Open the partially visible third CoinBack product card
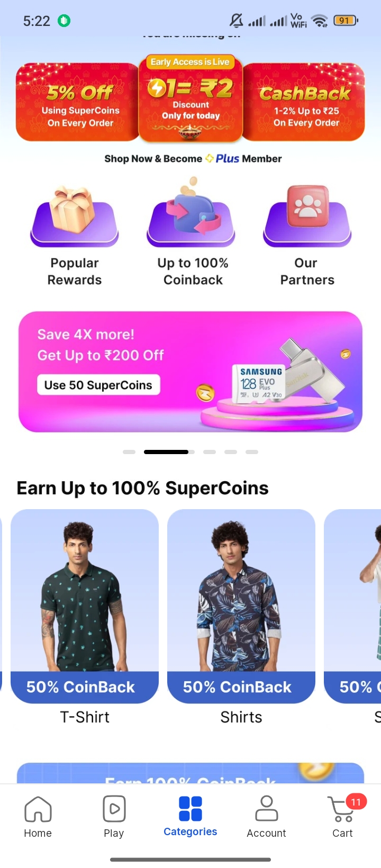This screenshot has width=381, height=868. (352, 606)
